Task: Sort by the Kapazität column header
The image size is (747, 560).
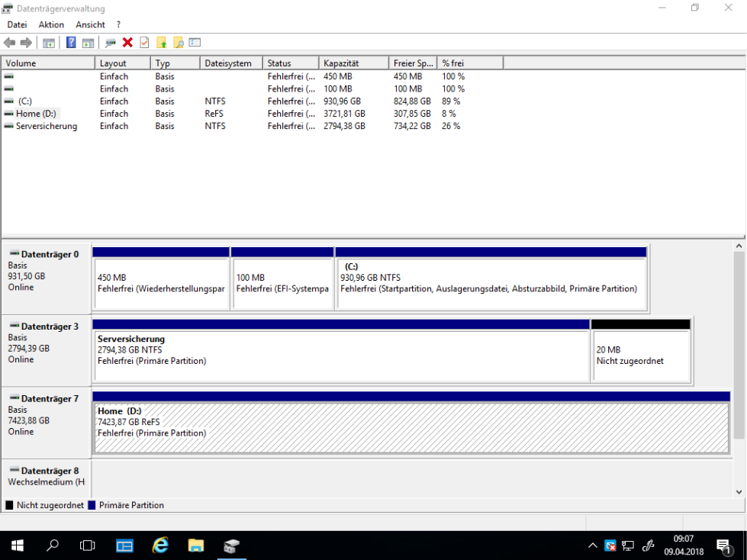Action: [x=353, y=63]
